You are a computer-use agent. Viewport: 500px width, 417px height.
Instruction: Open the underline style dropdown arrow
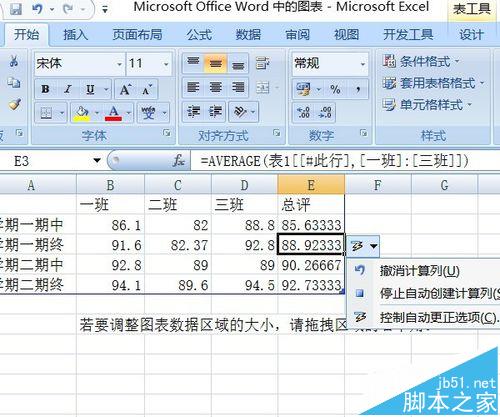[106, 89]
